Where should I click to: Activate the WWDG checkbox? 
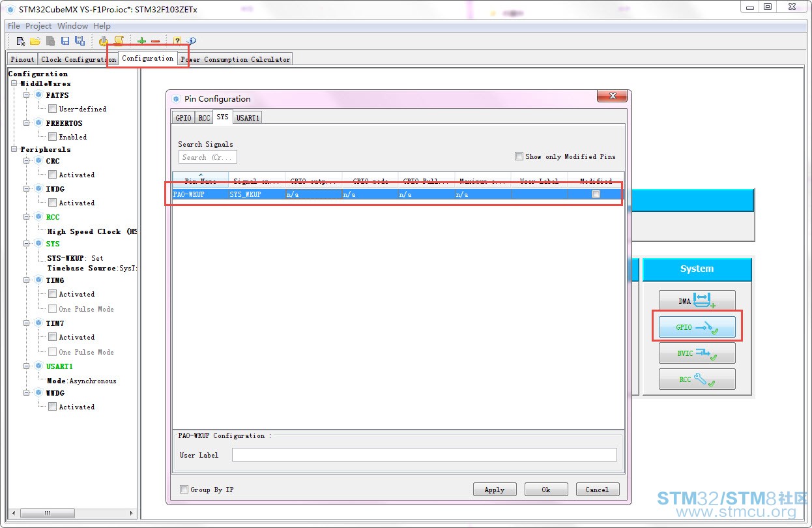[x=52, y=407]
